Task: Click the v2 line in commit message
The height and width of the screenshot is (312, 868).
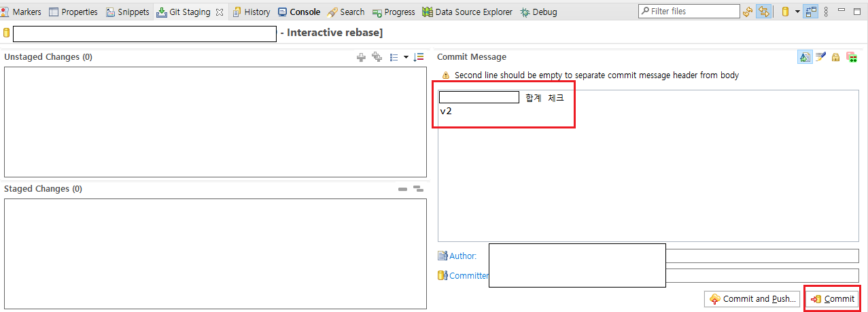Action: [446, 111]
